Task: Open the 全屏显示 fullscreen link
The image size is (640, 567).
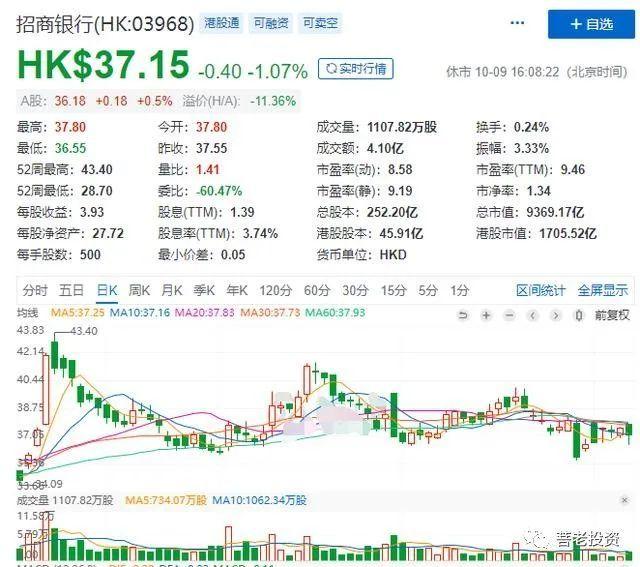Action: [603, 291]
